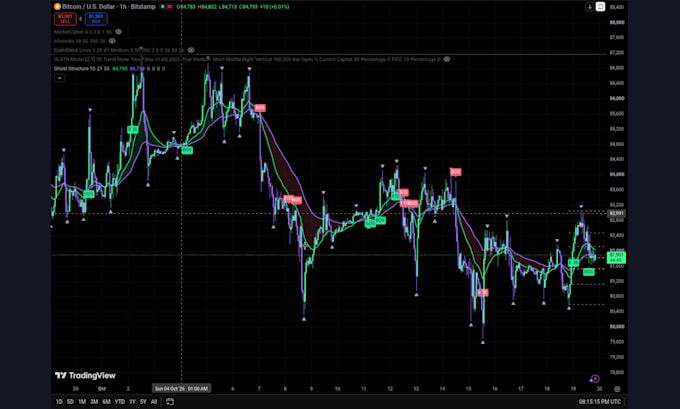Set the time range to 1D
The width and height of the screenshot is (680, 409).
pyautogui.click(x=59, y=402)
